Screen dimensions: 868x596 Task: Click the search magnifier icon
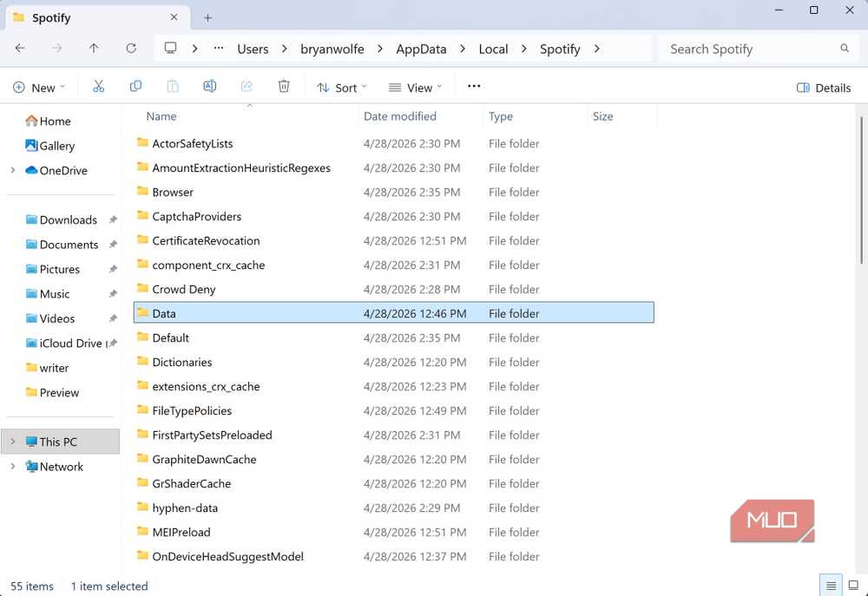[x=845, y=48]
